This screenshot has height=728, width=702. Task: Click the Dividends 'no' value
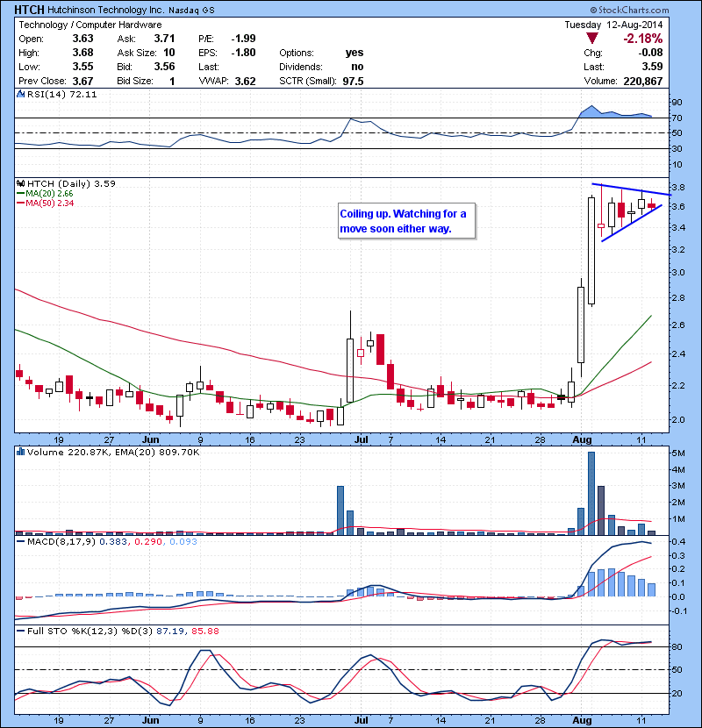pyautogui.click(x=357, y=67)
